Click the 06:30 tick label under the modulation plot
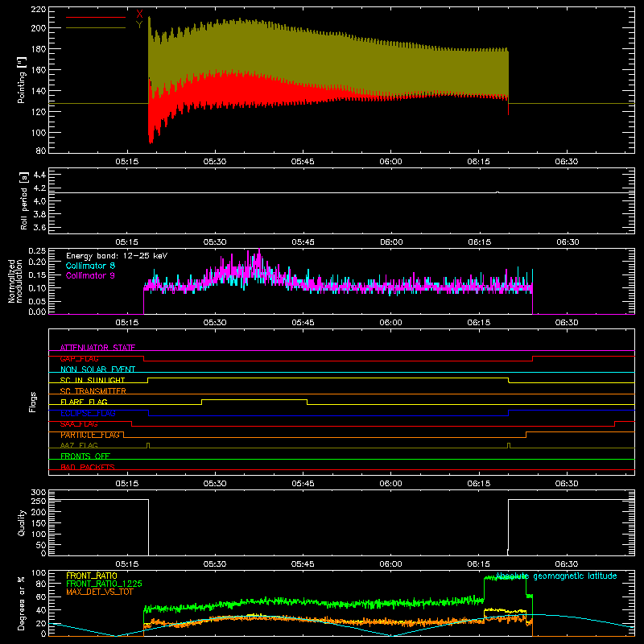 567,323
